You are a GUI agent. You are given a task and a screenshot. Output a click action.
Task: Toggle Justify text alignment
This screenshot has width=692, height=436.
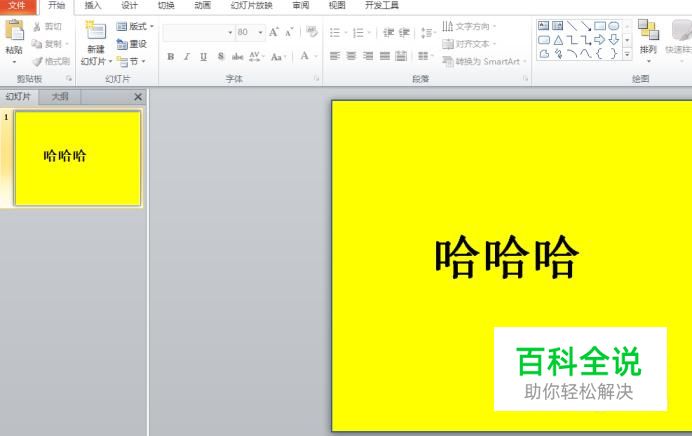point(385,56)
